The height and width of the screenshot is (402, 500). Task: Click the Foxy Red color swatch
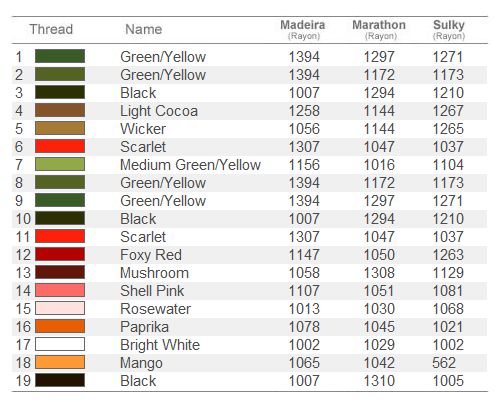coord(60,254)
